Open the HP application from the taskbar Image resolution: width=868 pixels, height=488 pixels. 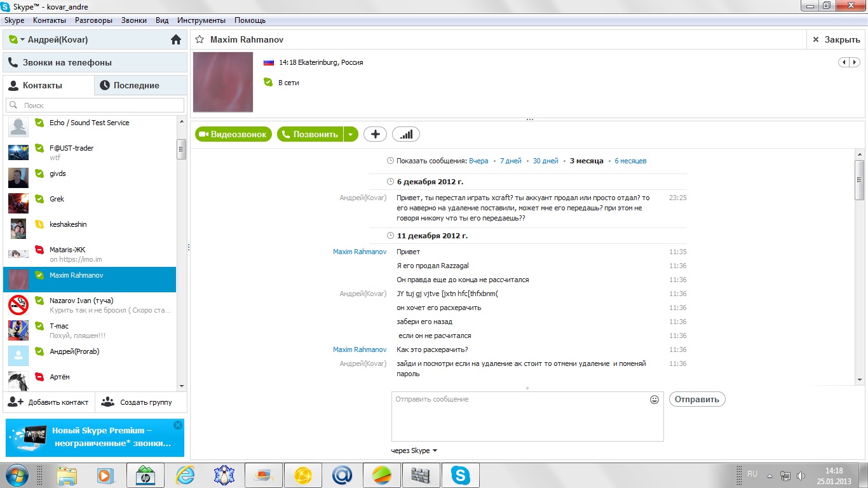pos(146,475)
